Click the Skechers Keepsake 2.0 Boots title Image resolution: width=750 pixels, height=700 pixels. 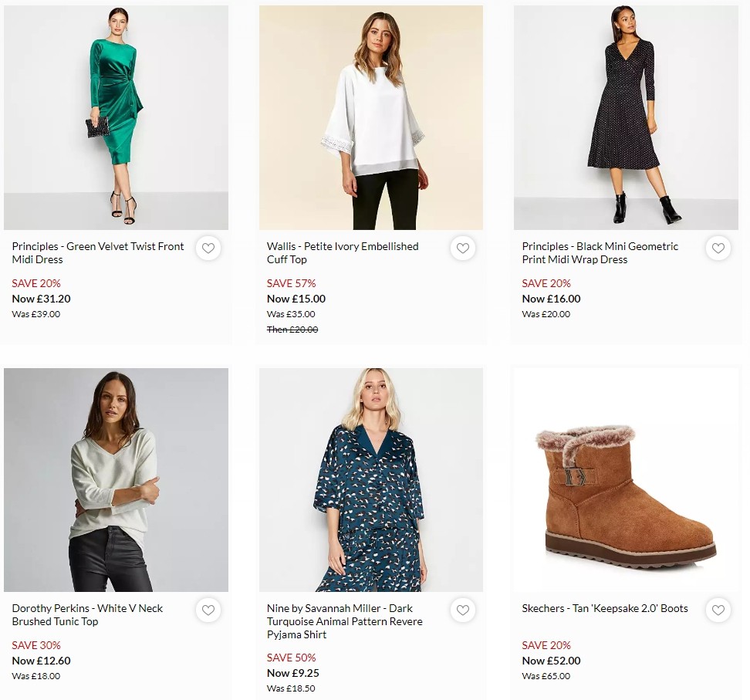point(604,608)
